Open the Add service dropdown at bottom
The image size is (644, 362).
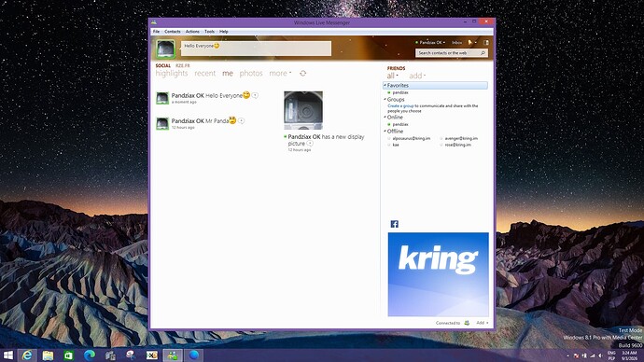click(x=483, y=323)
